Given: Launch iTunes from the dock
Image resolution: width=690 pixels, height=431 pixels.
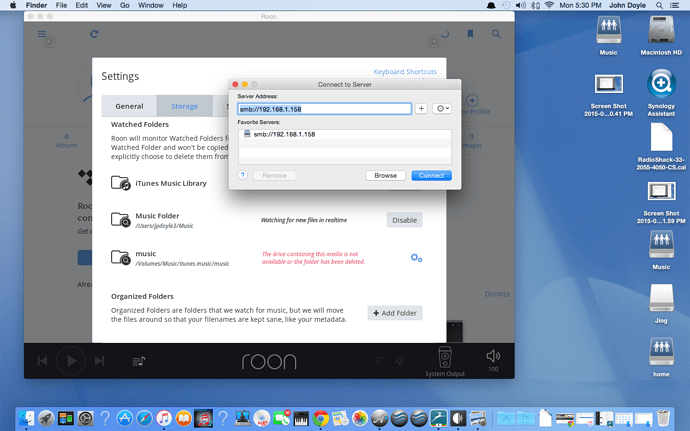Looking at the screenshot, I should pyautogui.click(x=164, y=418).
